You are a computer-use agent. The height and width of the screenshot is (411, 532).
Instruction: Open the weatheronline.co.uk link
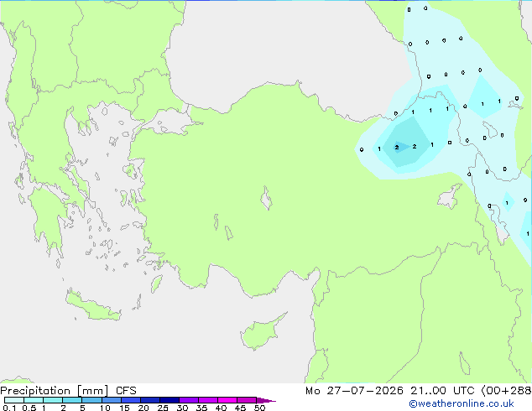[x=461, y=403]
